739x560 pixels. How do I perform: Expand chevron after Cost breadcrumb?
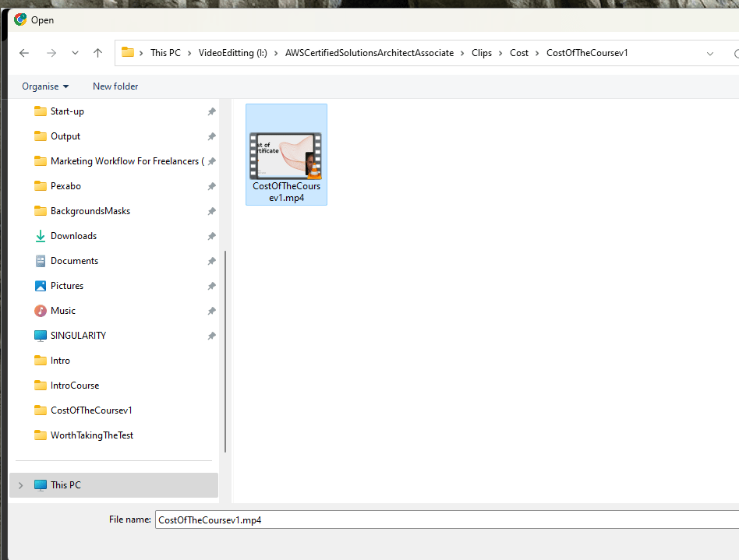(x=537, y=53)
